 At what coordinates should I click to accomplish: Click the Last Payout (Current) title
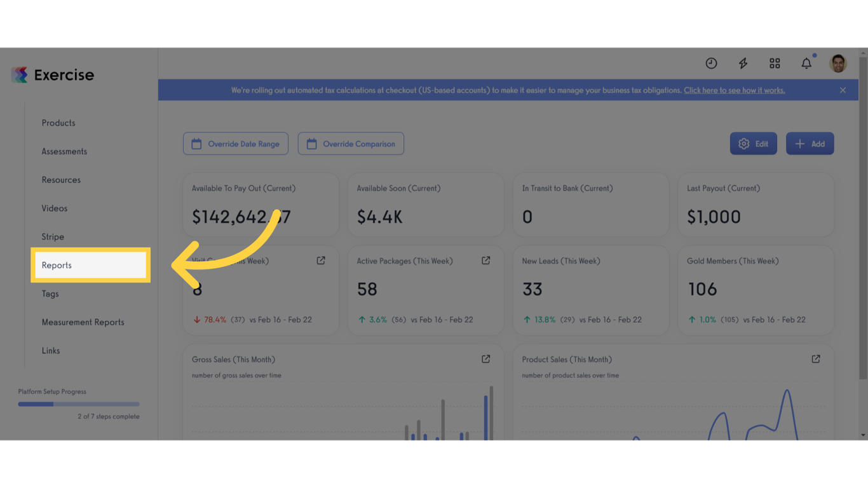723,189
